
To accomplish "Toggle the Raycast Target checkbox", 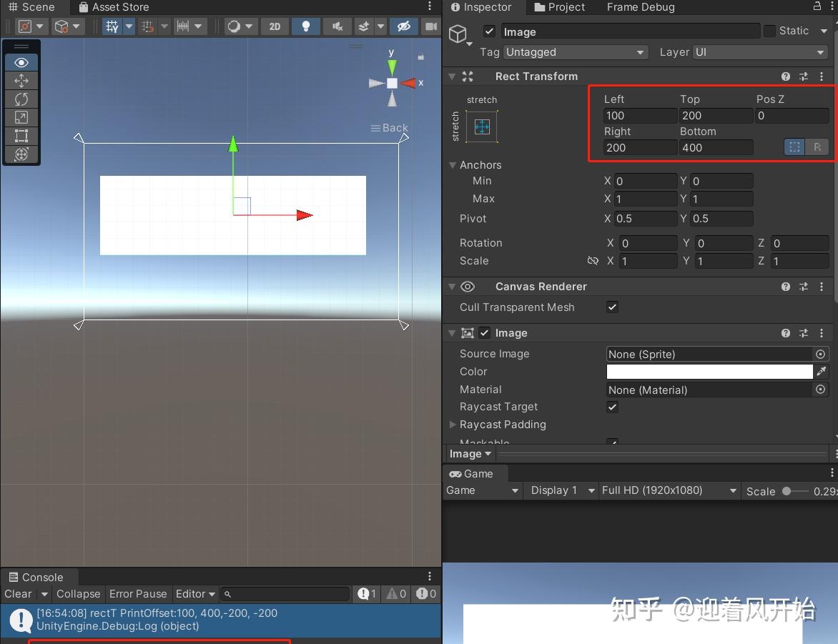I will pos(612,407).
